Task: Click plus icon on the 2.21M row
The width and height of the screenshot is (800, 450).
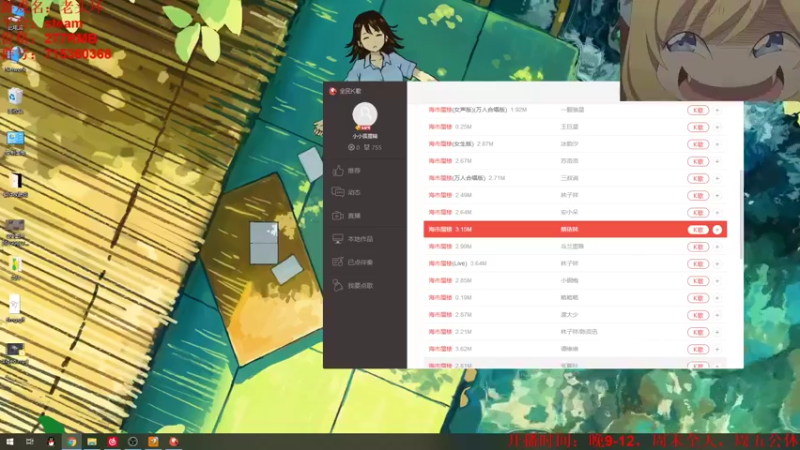Action: tap(717, 332)
